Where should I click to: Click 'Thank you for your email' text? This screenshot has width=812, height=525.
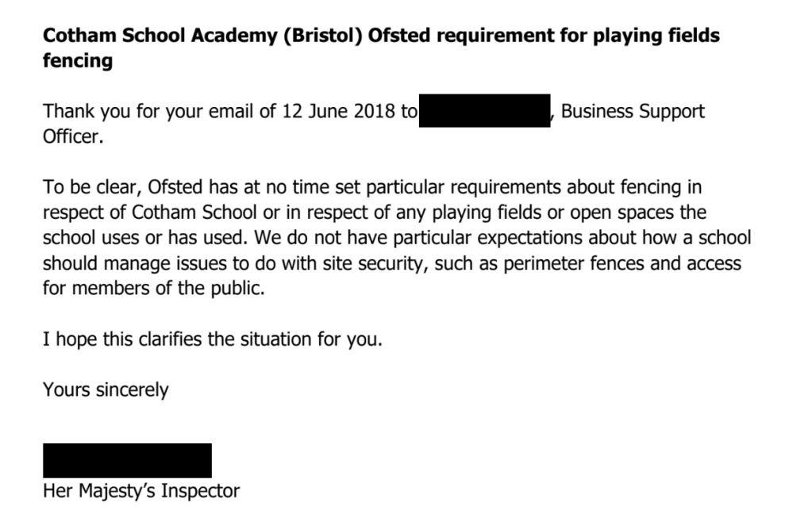coord(147,111)
